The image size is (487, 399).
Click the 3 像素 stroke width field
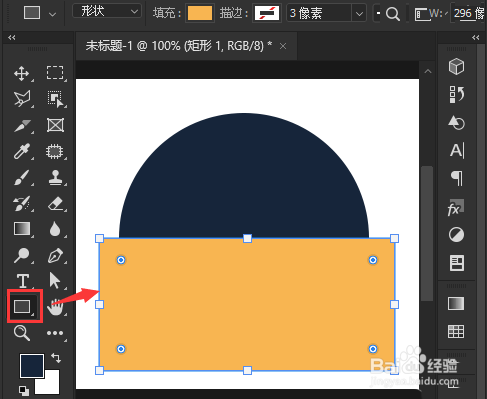click(x=319, y=13)
